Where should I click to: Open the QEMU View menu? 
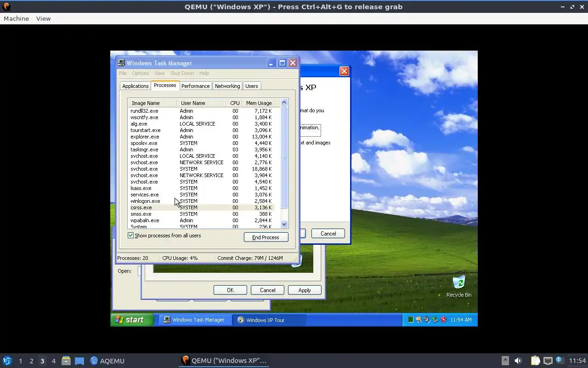[43, 18]
